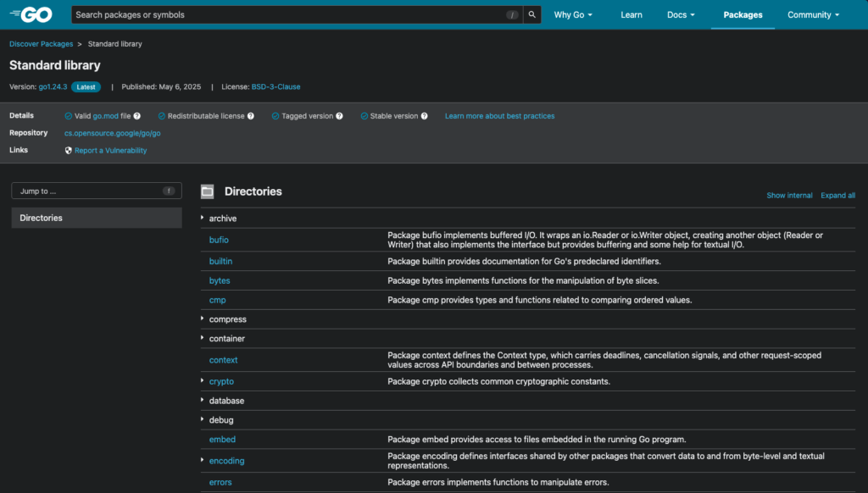Viewport: 868px width, 493px height.
Task: Open the Discover Packages breadcrumb link
Action: pyautogui.click(x=41, y=44)
